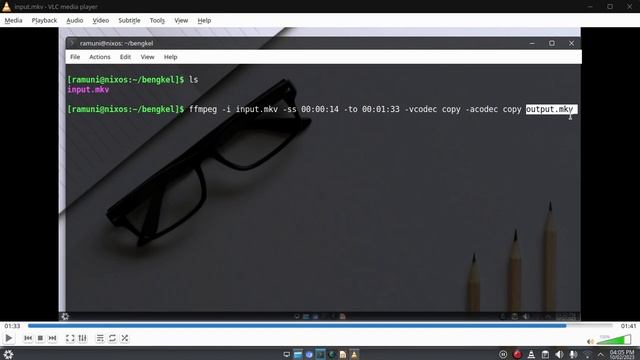This screenshot has width=640, height=360.
Task: Click the terminal title ramuni@nixos: ~/bengkel
Action: pyautogui.click(x=116, y=43)
